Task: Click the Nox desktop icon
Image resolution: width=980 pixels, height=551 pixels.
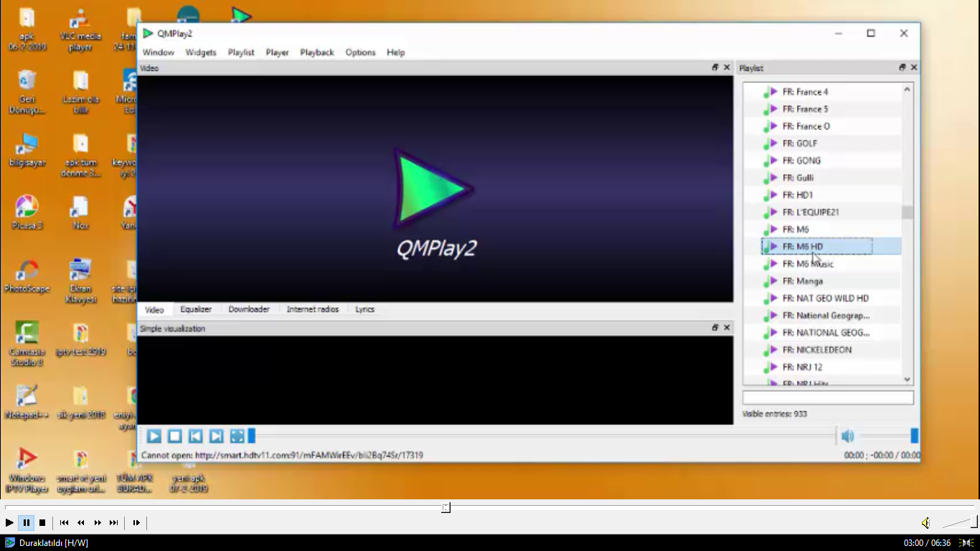Action: point(80,212)
